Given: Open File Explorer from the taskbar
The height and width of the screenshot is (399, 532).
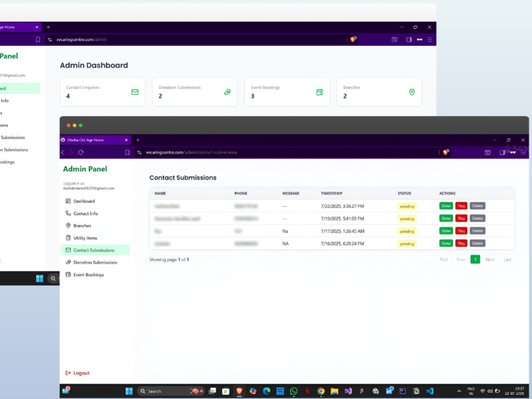Looking at the screenshot, I should pos(335,391).
